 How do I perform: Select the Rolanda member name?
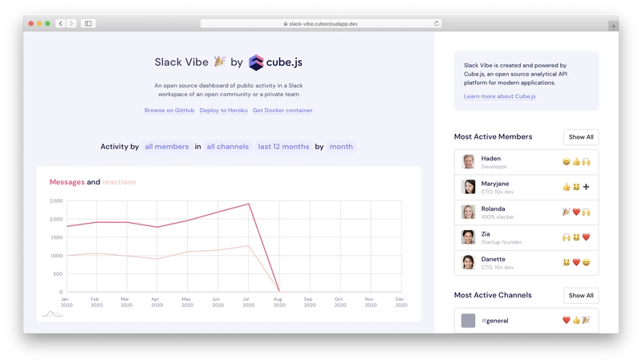point(493,208)
